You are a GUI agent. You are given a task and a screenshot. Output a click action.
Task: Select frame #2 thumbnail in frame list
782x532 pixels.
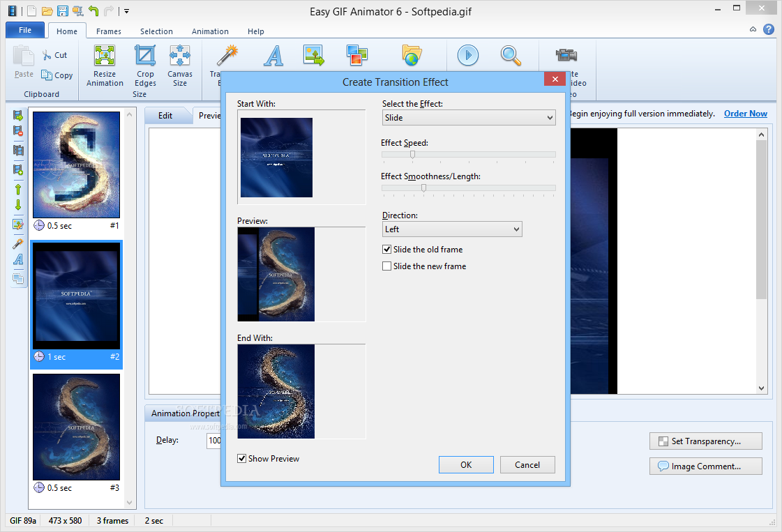pyautogui.click(x=76, y=296)
